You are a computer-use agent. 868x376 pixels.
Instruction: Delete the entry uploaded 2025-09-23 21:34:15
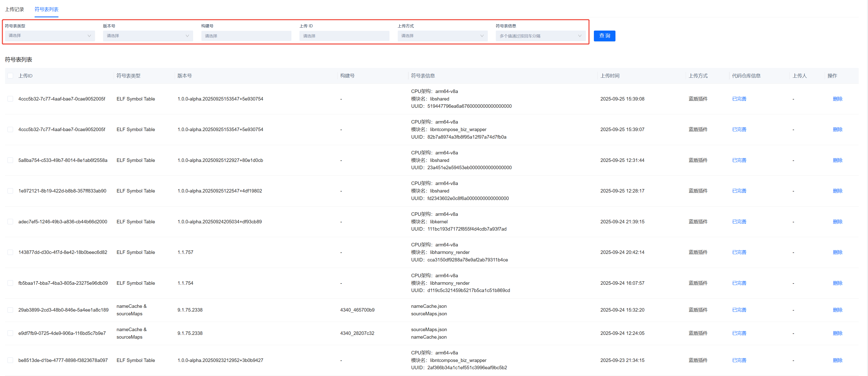(x=837, y=360)
